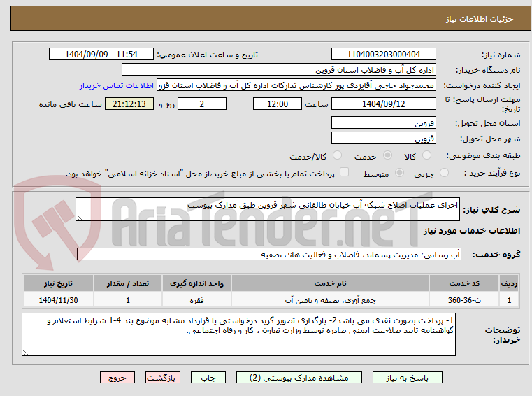The height and width of the screenshot is (396, 532).
Task: Click resize handle of شرح کلی نیاز textarea
Action: (x=79, y=217)
